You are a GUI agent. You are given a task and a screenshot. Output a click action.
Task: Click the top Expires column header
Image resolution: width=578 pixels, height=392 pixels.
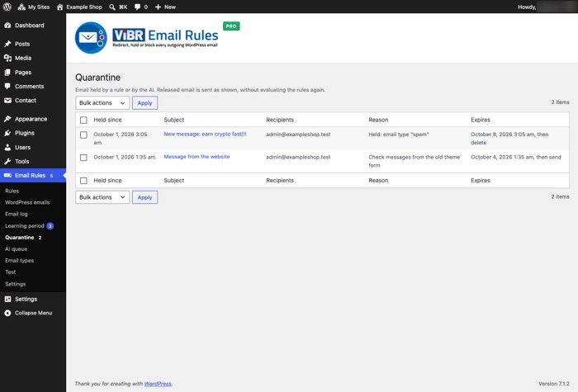(481, 120)
